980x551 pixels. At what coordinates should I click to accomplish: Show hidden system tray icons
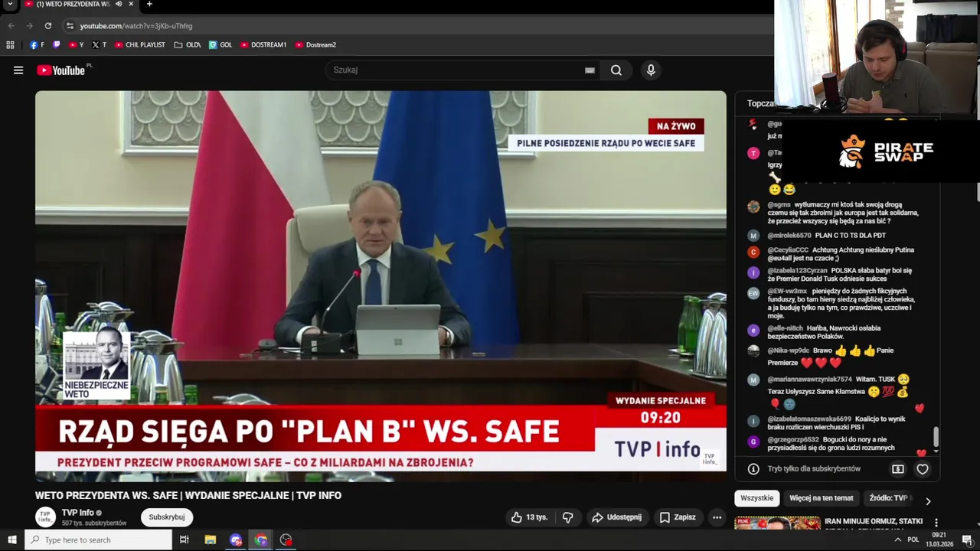897,540
